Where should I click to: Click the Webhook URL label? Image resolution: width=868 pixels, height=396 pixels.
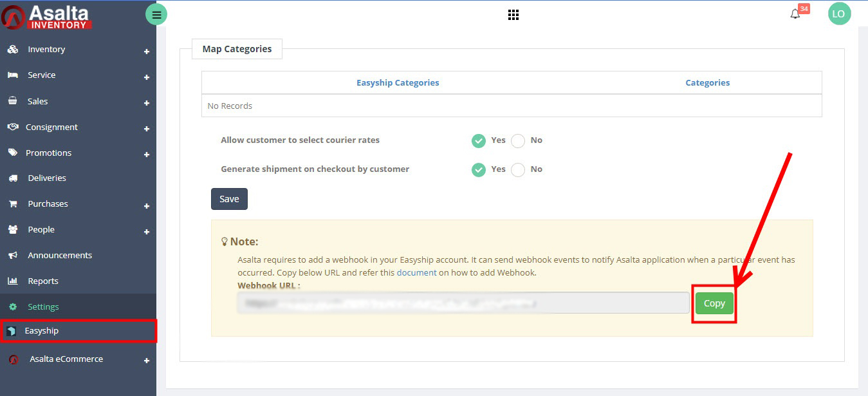point(269,285)
